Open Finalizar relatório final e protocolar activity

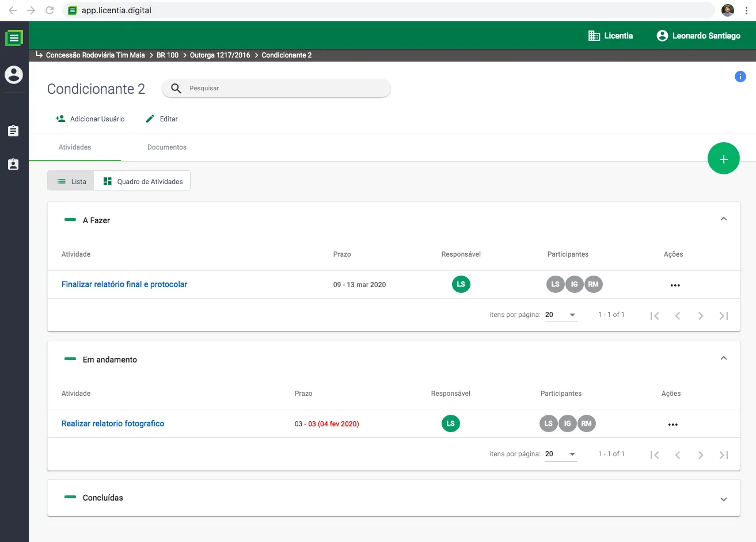point(124,284)
